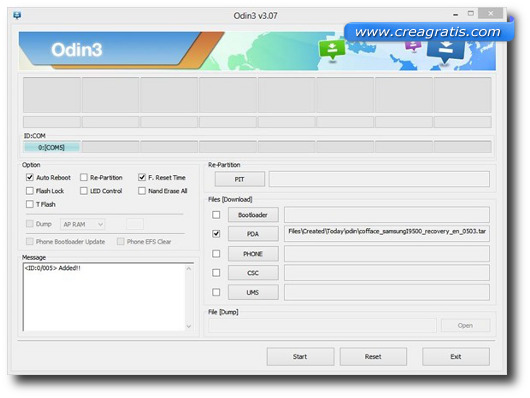Click the PIT file path field

pyautogui.click(x=379, y=179)
